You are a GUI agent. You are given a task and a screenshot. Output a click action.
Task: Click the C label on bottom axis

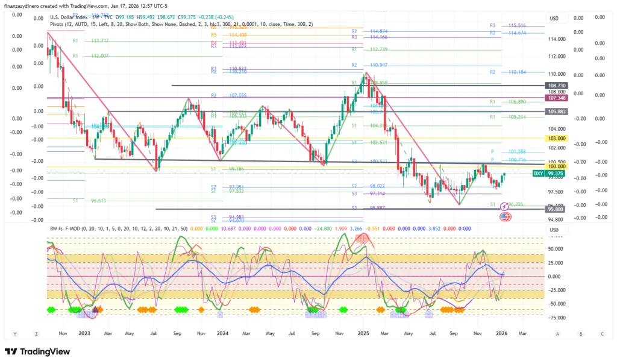click(x=602, y=333)
